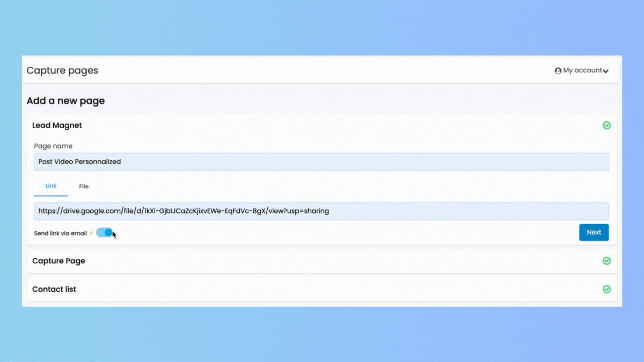Switch to the File tab
This screenshot has width=644, height=362.
coord(84,187)
